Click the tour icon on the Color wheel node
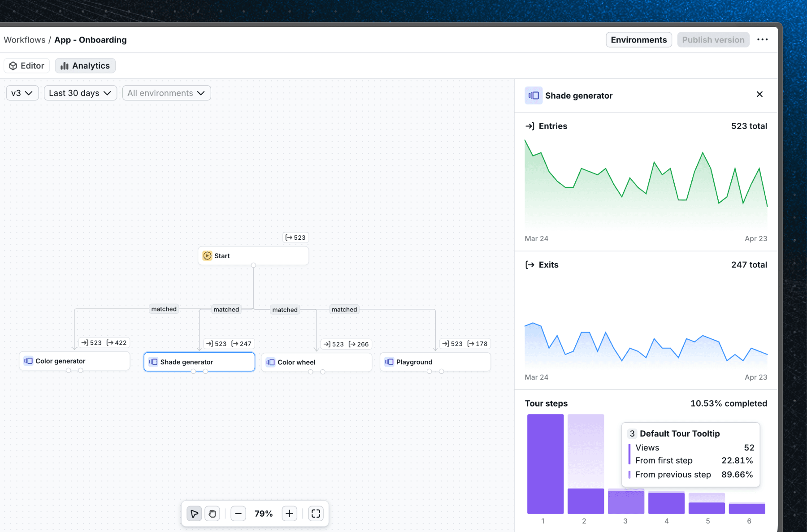The width and height of the screenshot is (807, 532). 271,362
